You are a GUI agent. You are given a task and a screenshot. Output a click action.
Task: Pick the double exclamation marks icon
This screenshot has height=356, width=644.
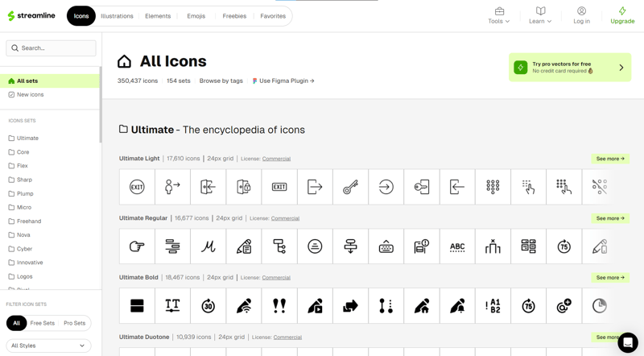coord(279,306)
